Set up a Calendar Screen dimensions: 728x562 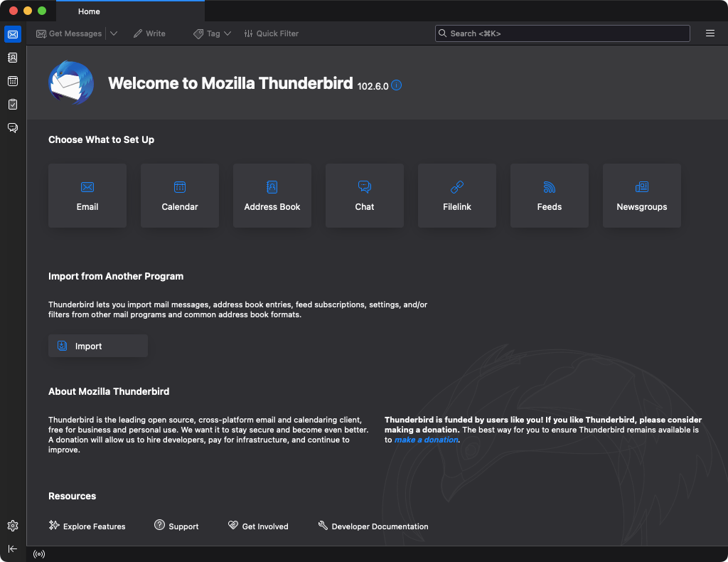(x=180, y=196)
